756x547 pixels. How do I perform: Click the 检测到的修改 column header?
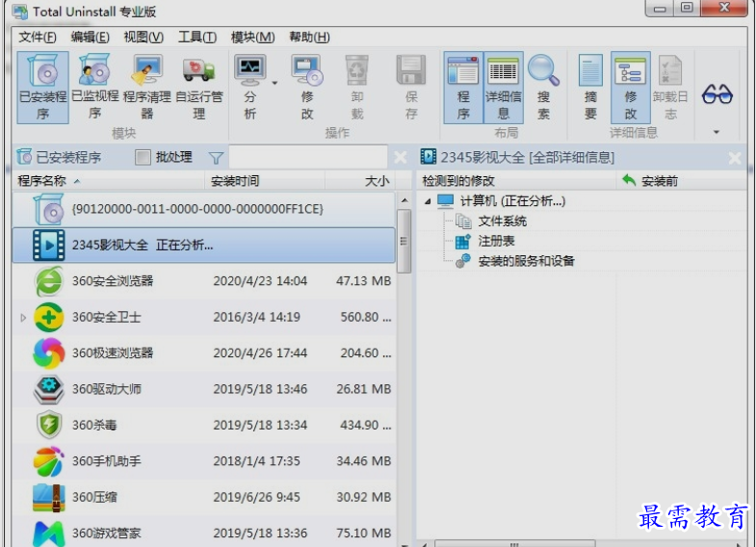tap(516, 181)
